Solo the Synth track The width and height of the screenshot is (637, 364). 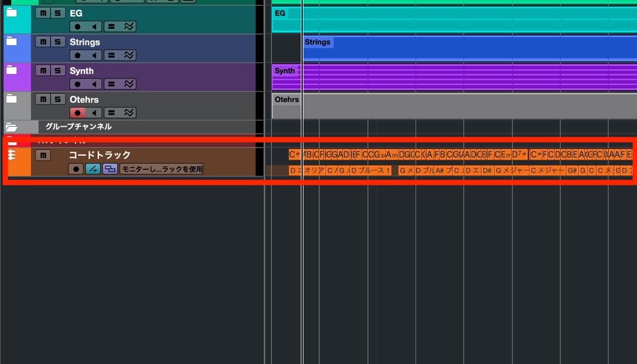pyautogui.click(x=58, y=70)
